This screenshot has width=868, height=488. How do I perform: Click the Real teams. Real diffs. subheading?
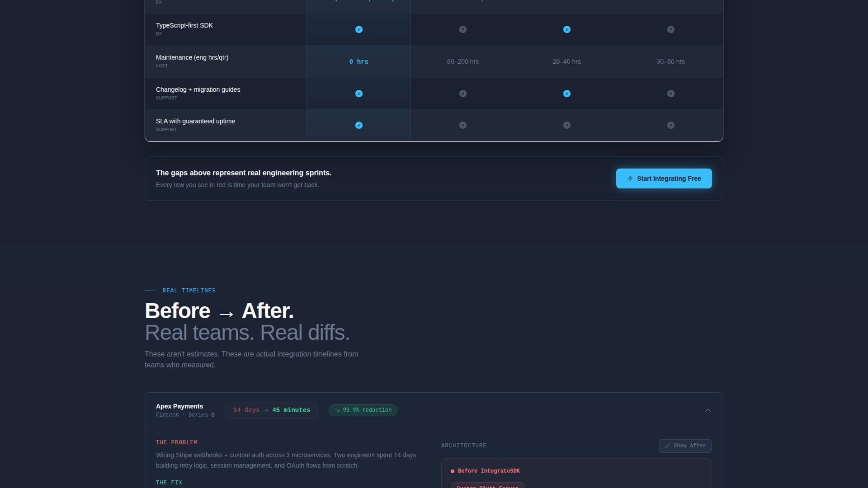tap(247, 333)
